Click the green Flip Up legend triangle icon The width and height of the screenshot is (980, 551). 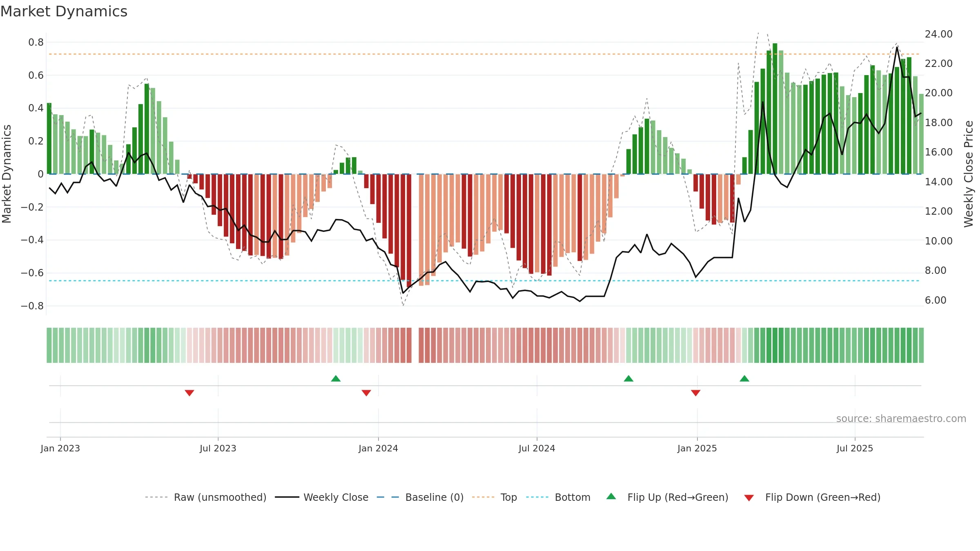pyautogui.click(x=611, y=496)
